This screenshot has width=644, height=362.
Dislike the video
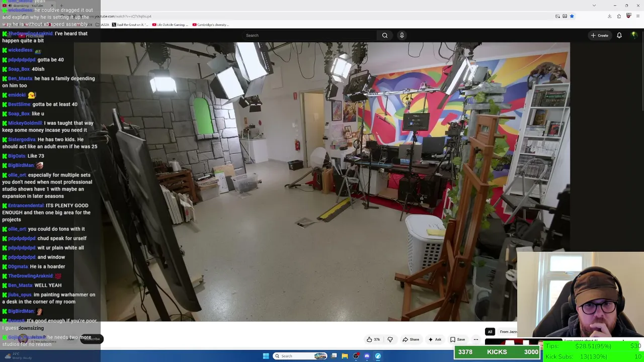click(x=390, y=339)
